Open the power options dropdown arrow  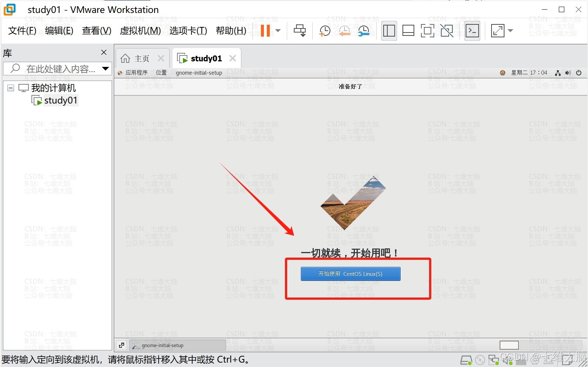[x=278, y=31]
